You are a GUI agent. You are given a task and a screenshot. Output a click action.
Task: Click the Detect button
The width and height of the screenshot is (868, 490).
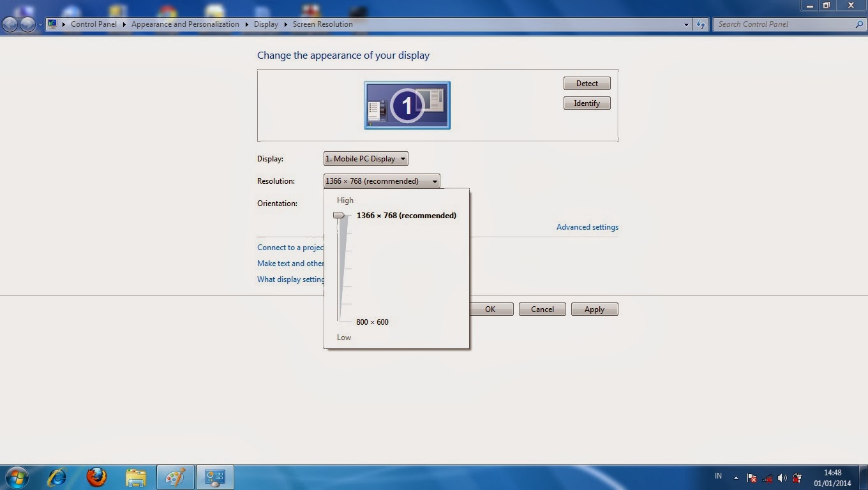(586, 83)
